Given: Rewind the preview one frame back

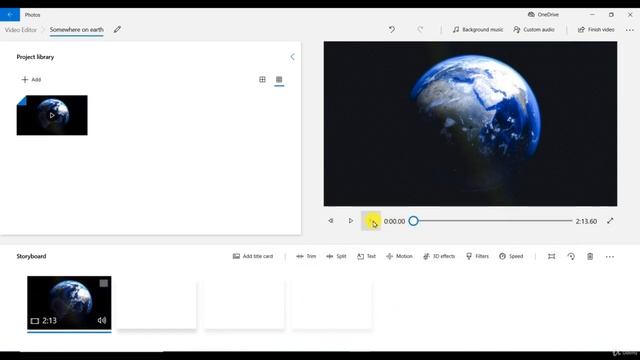Looking at the screenshot, I should [x=331, y=221].
